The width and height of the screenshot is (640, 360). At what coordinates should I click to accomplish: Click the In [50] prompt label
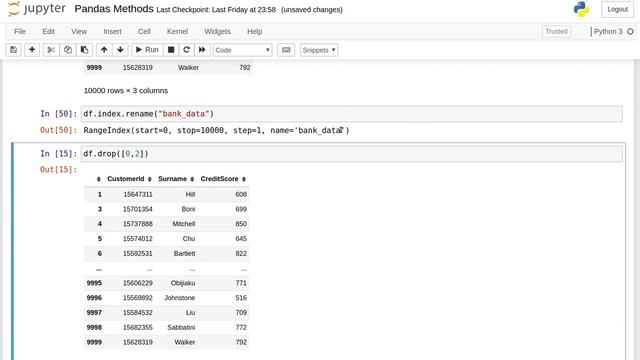point(58,113)
